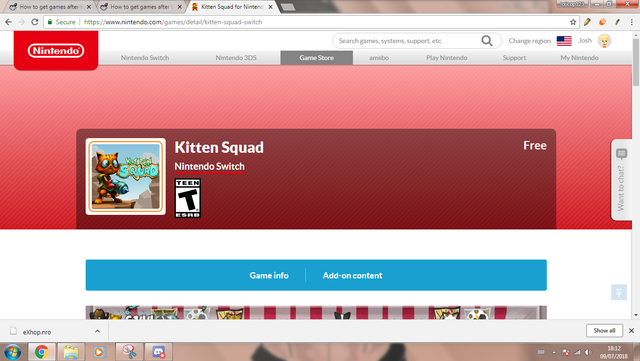Screen dimensions: 640x361
Task: Click the browser back arrow
Action: [x=9, y=22]
